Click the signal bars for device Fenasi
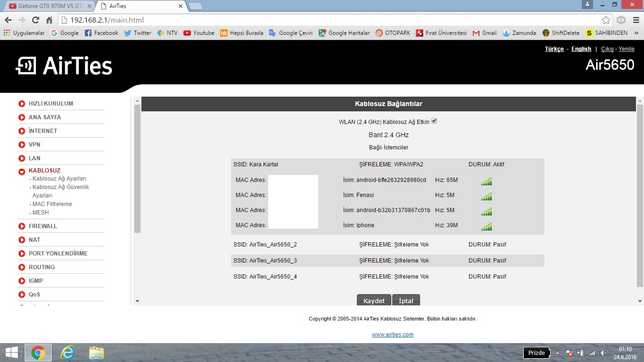The height and width of the screenshot is (362, 644). (486, 196)
